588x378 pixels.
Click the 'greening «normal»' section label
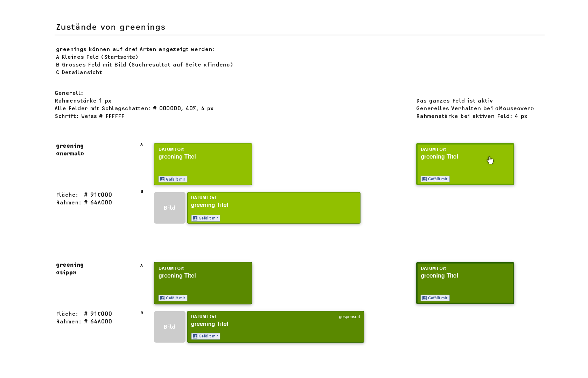click(70, 149)
